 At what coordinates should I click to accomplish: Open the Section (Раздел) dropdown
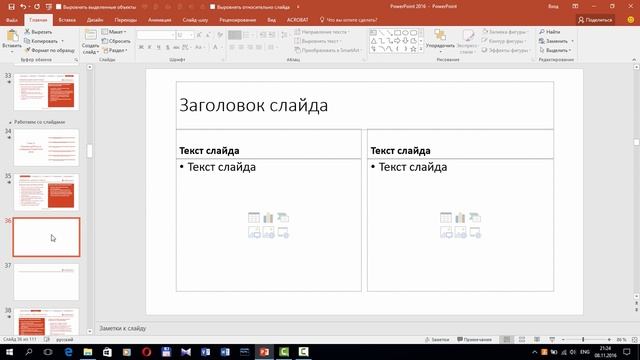pos(115,50)
